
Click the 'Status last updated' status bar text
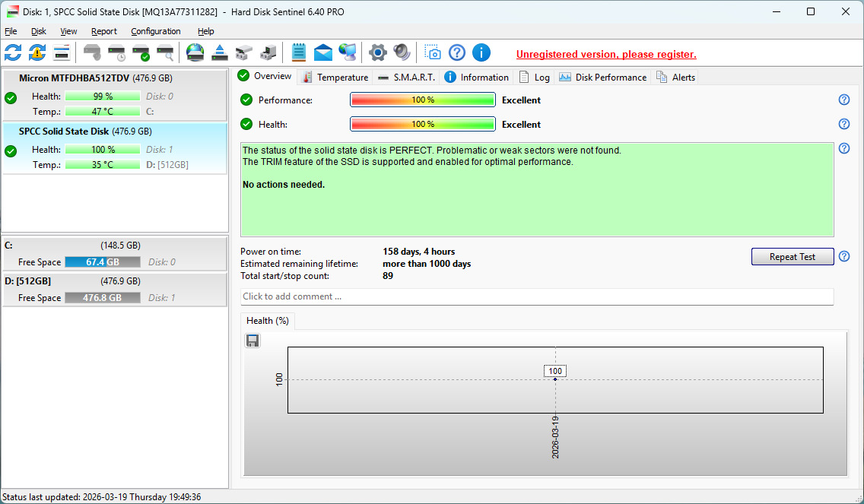point(101,497)
